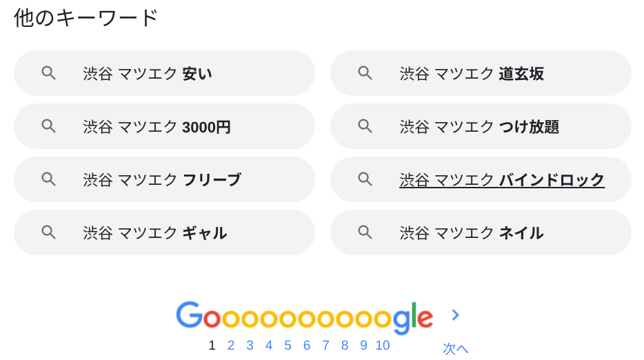Click search icon beside 渋谷 マツエク 安い
The height and width of the screenshot is (360, 644).
click(x=48, y=73)
